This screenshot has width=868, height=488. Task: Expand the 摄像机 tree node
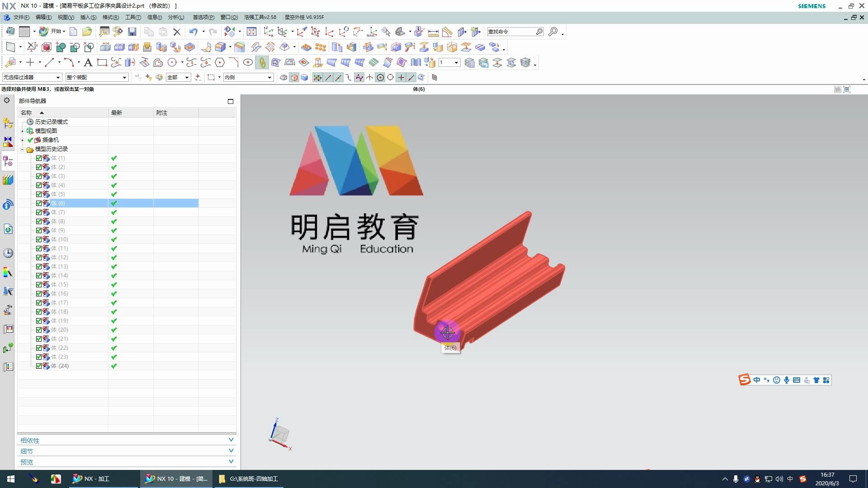click(22, 140)
